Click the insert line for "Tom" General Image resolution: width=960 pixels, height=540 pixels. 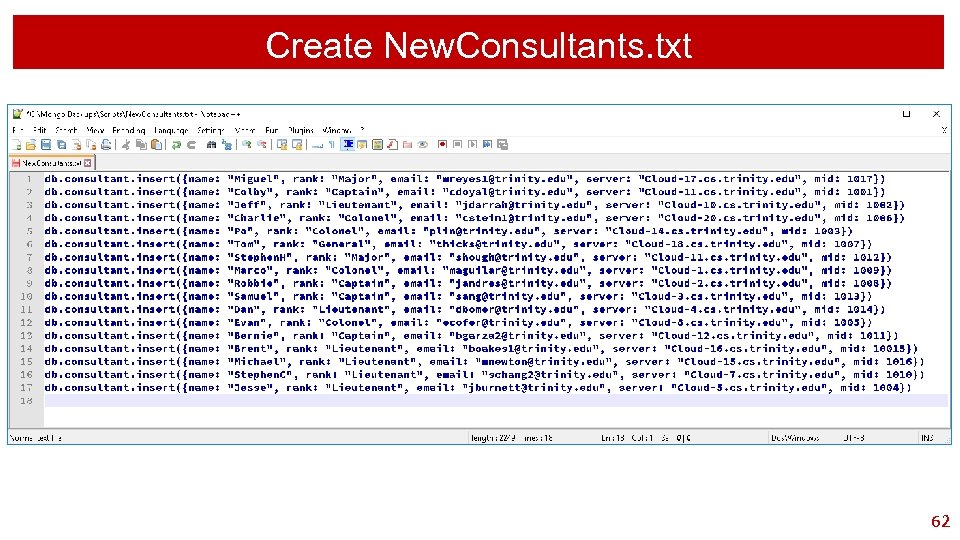click(x=458, y=244)
